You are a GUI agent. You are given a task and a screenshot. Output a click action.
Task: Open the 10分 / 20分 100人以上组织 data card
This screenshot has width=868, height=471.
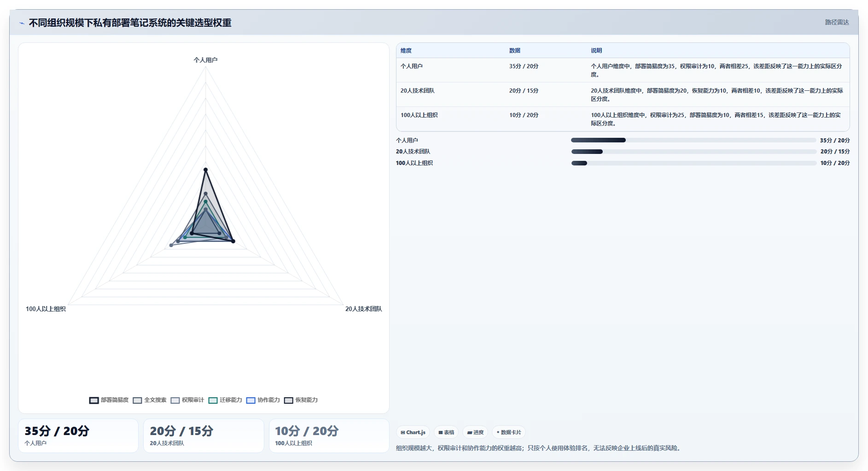tap(329, 436)
